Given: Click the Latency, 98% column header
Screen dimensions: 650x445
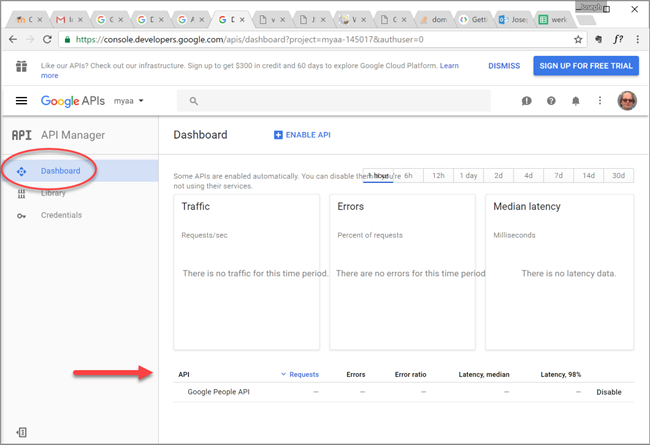Looking at the screenshot, I should tap(560, 374).
